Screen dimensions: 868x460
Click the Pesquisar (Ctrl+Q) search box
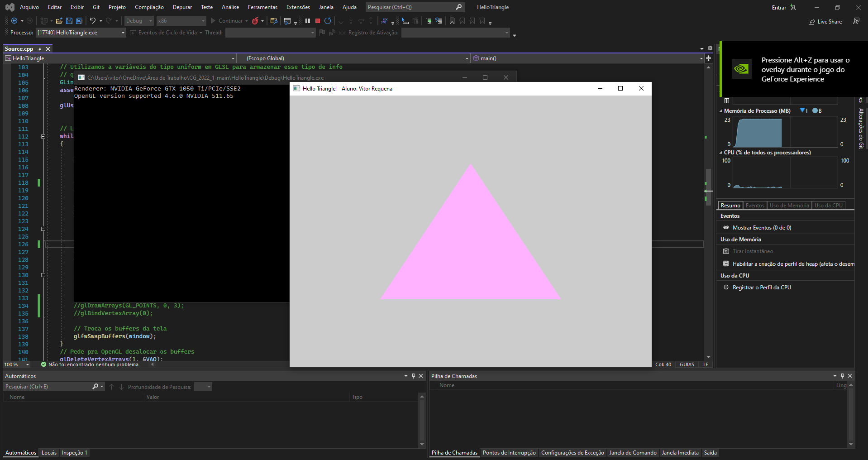click(415, 7)
